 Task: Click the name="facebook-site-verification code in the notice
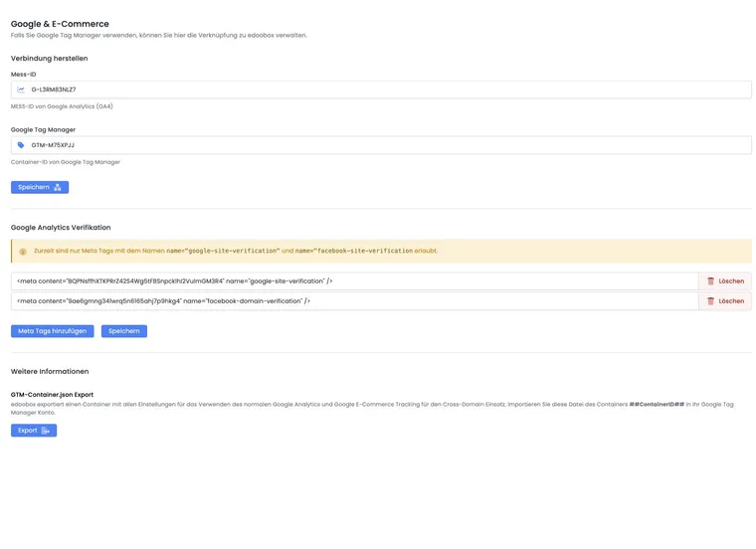[354, 251]
